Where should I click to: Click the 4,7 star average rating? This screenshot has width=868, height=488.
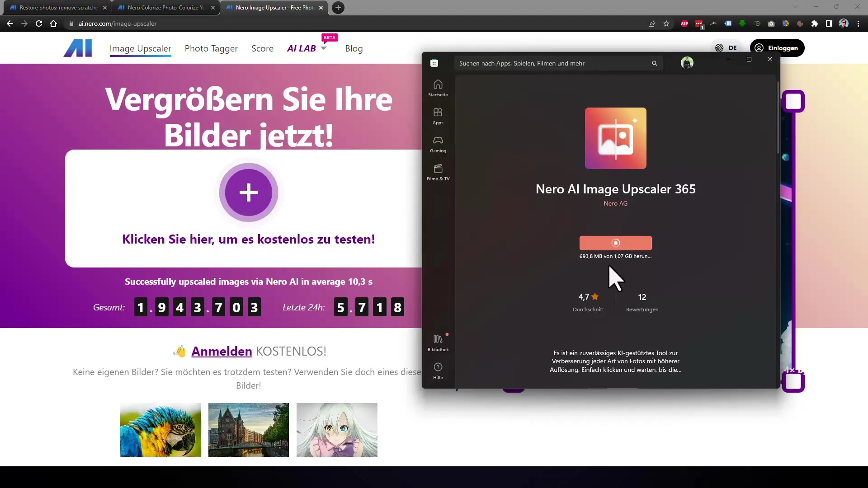coord(588,302)
